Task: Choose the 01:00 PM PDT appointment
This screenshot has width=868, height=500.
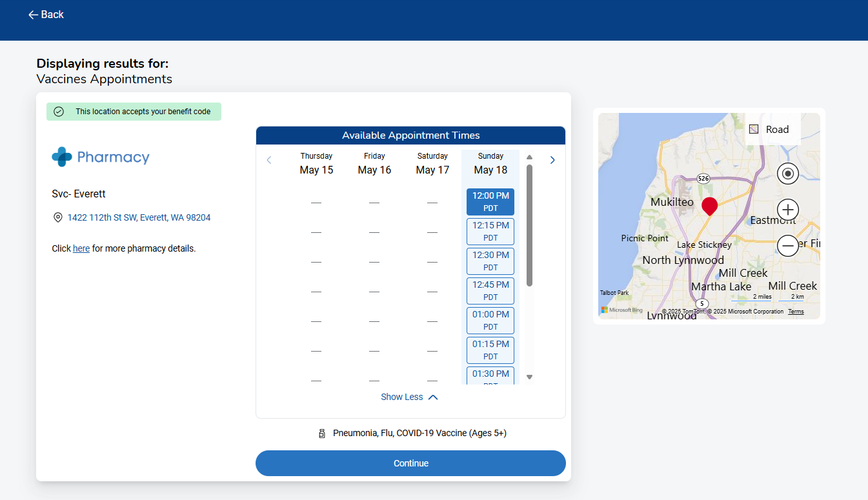Action: [x=490, y=321]
